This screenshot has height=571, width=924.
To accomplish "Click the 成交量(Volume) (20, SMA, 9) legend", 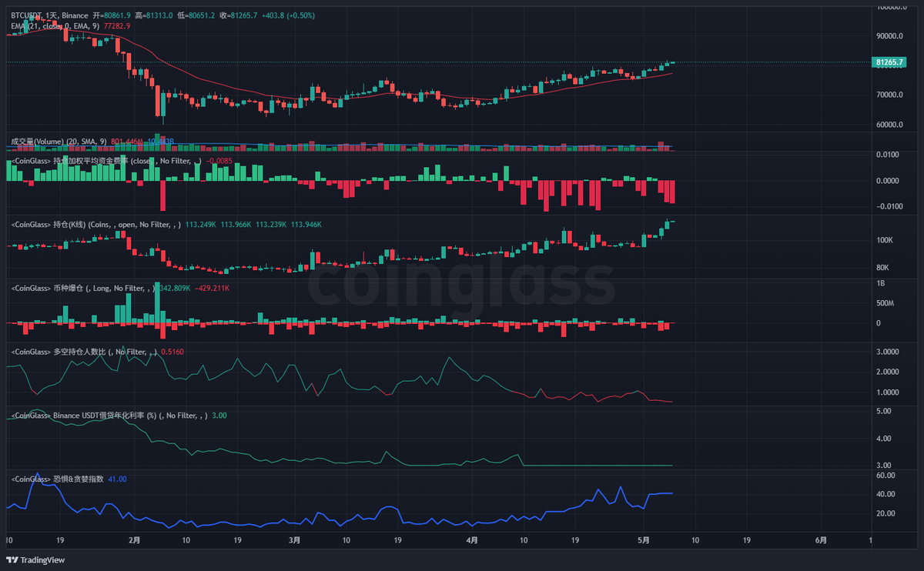I will [59, 142].
